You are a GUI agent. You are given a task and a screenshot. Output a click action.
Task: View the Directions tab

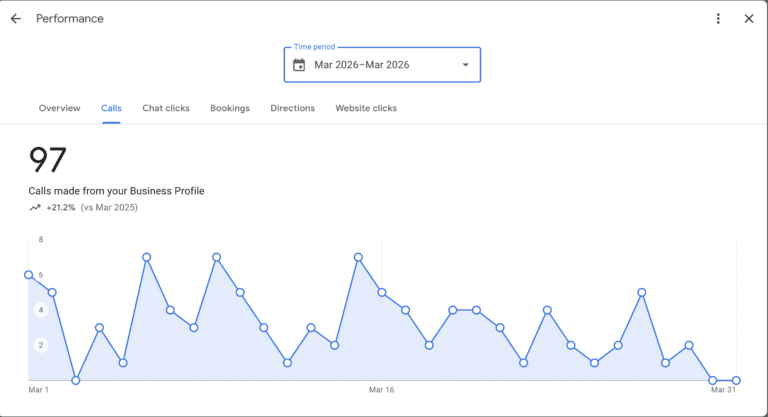[292, 108]
